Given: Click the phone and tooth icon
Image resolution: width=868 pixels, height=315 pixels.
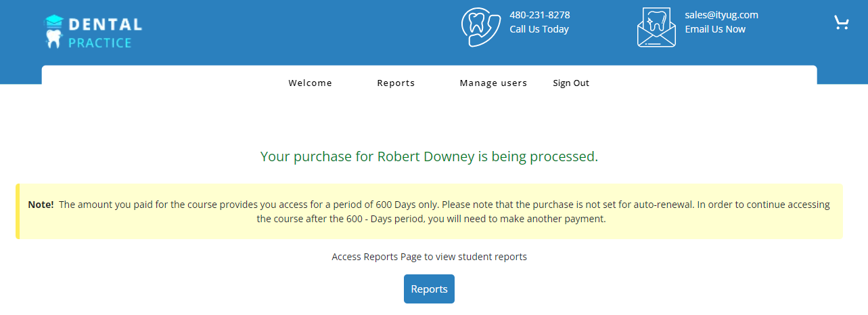Looking at the screenshot, I should [x=480, y=27].
